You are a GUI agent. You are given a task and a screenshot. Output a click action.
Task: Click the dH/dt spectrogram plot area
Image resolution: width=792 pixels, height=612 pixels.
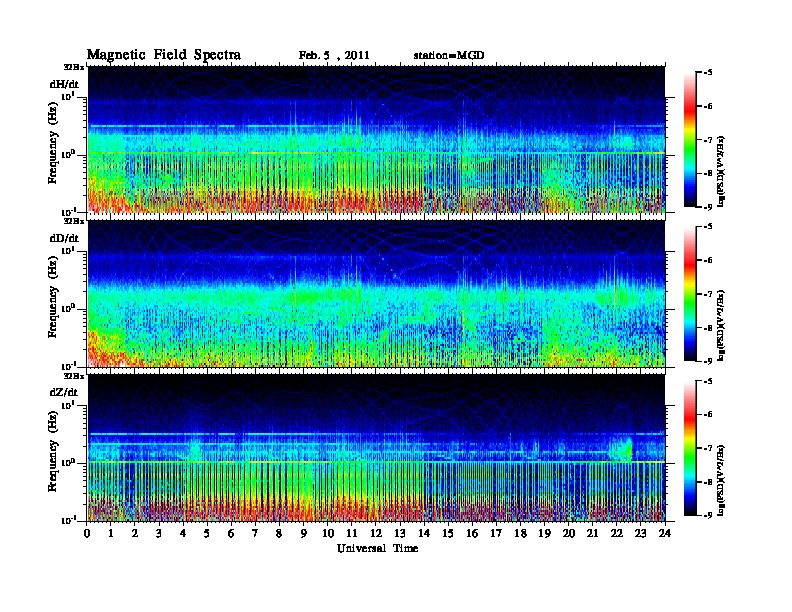point(376,139)
